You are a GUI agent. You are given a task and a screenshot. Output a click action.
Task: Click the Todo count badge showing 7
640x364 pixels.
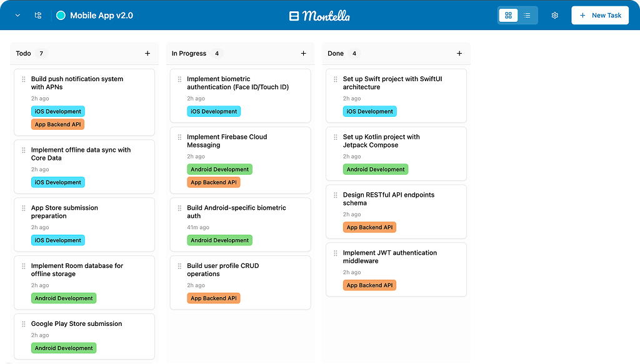point(40,53)
